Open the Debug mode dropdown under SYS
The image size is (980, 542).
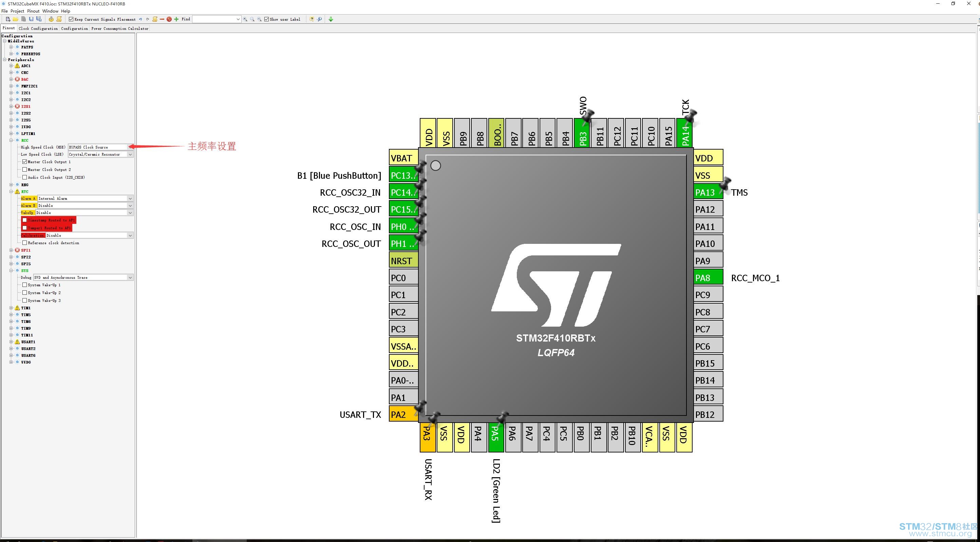point(83,278)
